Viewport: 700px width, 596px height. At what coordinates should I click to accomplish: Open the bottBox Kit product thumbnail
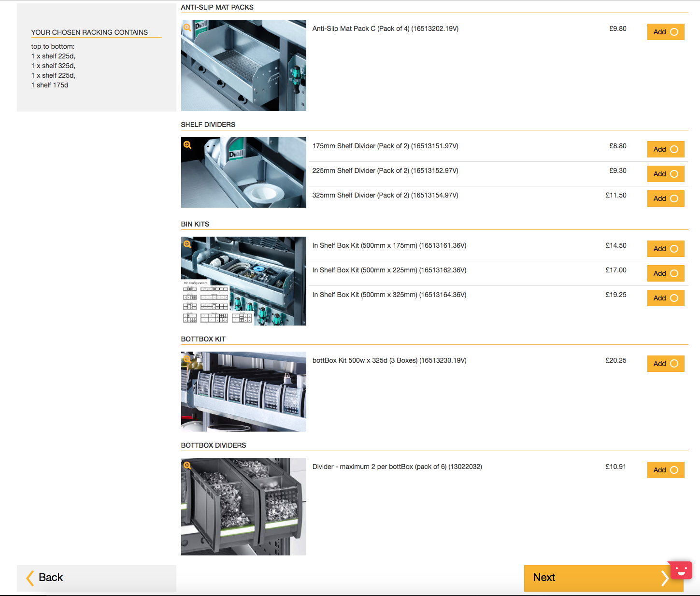coord(243,392)
